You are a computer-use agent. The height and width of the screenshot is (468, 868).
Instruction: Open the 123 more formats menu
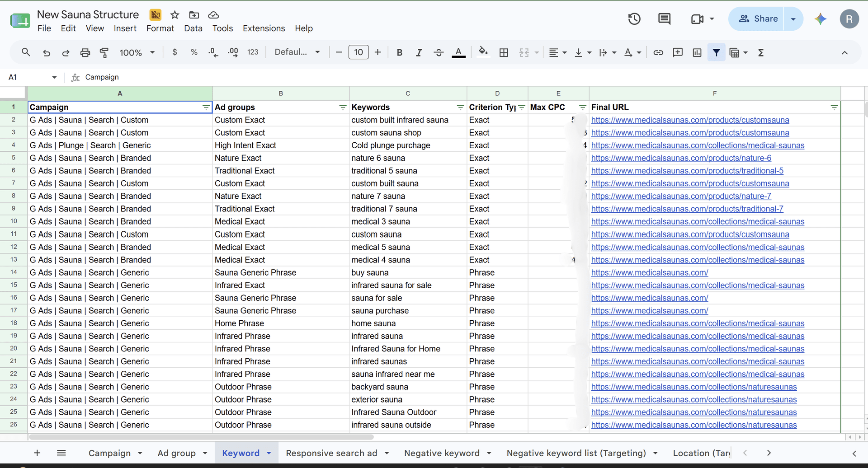(x=253, y=52)
